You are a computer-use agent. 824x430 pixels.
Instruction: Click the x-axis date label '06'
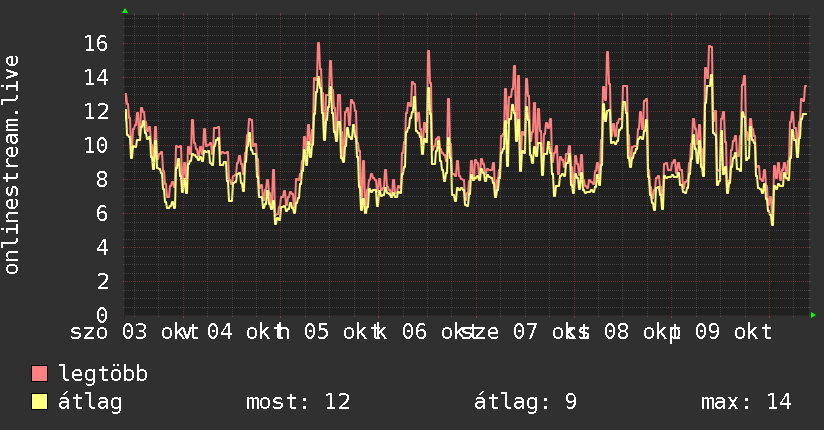coord(415,332)
